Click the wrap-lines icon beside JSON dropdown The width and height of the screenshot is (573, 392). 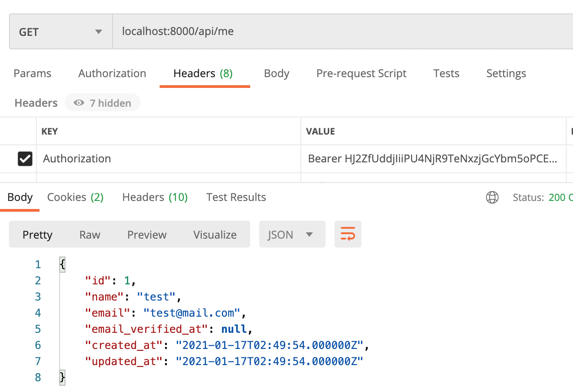(x=347, y=234)
